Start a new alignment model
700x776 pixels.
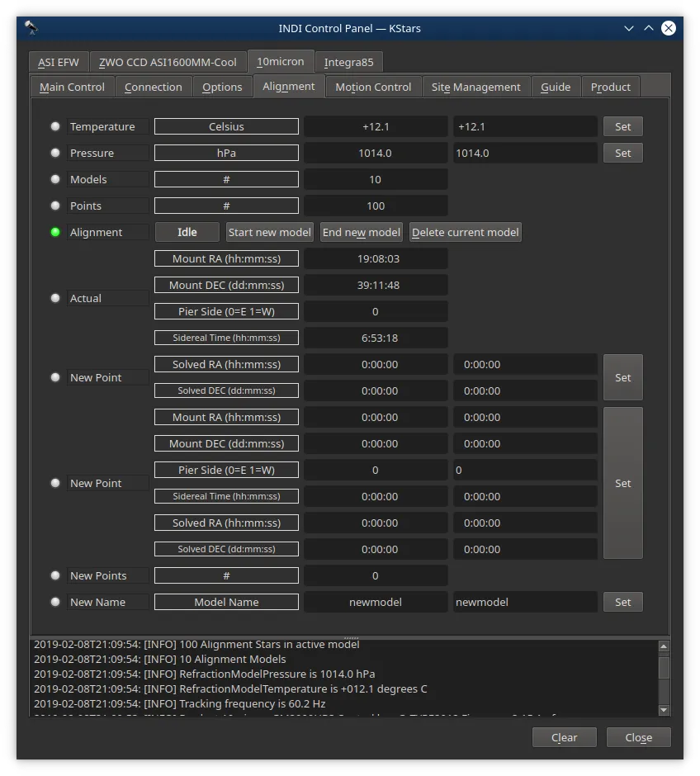270,232
